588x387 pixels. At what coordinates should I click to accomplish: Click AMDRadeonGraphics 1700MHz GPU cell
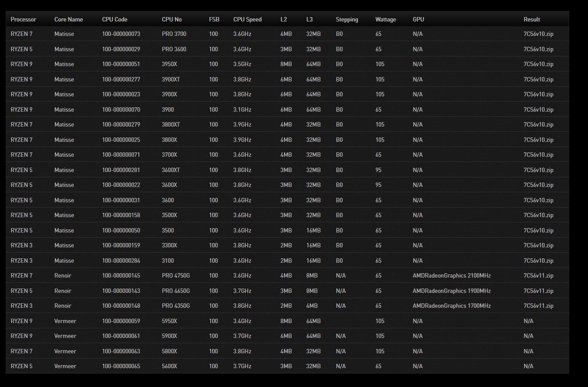(452, 306)
